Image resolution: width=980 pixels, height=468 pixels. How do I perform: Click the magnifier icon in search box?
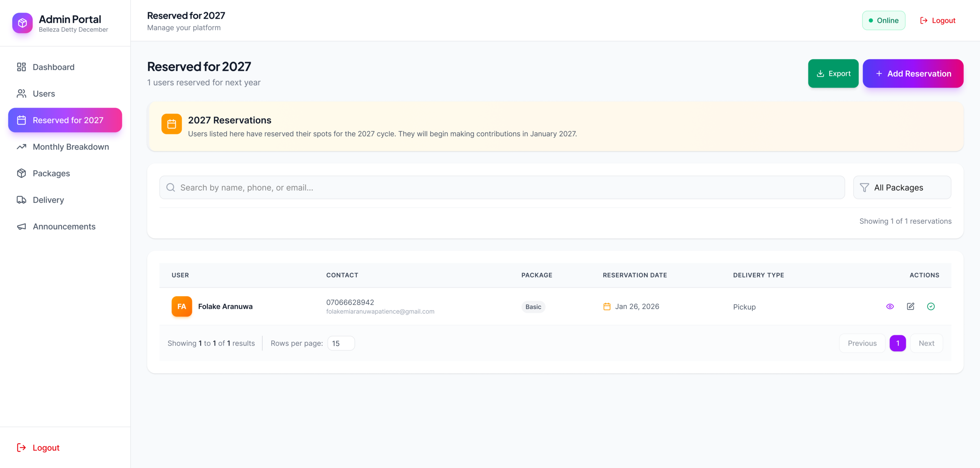tap(171, 188)
